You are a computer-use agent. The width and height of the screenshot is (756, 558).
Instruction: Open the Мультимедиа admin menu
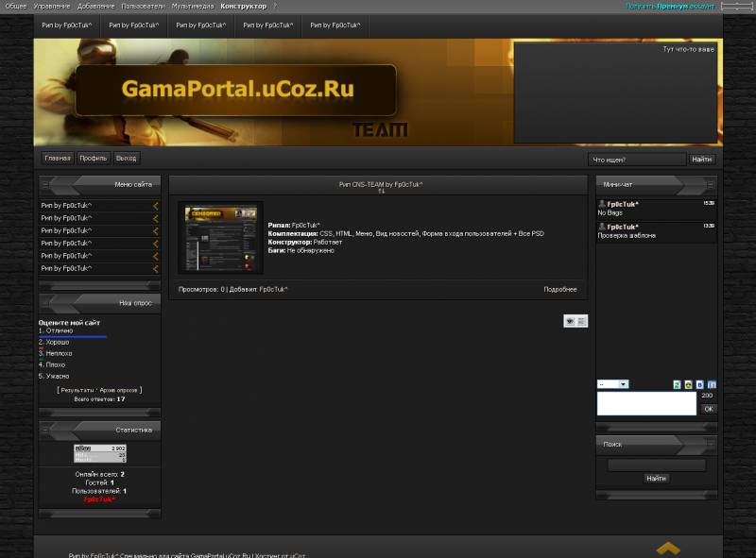(193, 7)
